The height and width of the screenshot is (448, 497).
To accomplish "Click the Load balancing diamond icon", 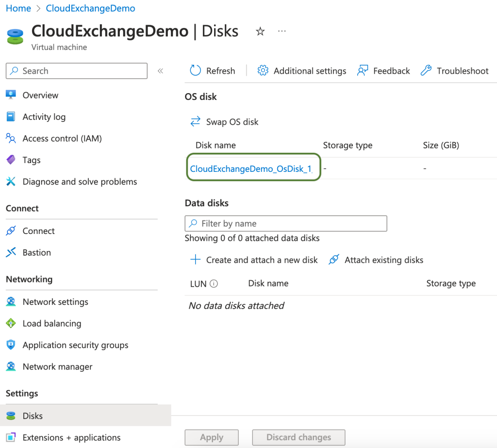I will 11,323.
